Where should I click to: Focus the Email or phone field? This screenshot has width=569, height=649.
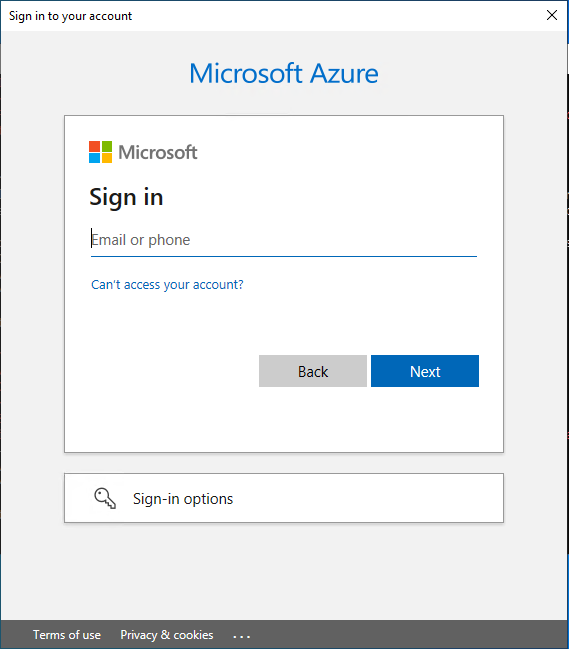click(x=284, y=240)
